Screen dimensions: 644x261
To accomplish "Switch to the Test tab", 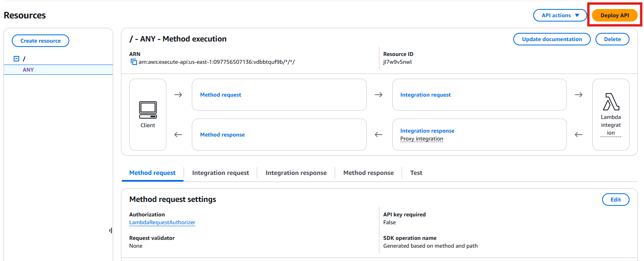I will 416,173.
